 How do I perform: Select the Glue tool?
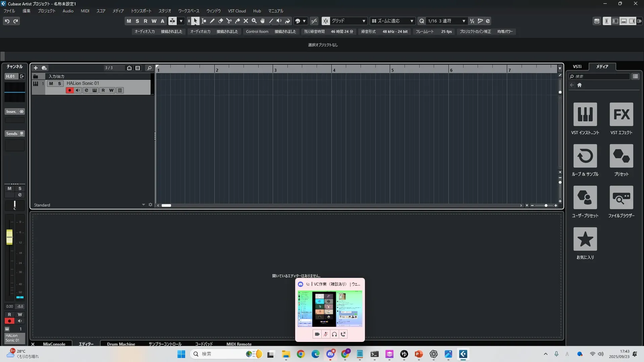click(237, 21)
